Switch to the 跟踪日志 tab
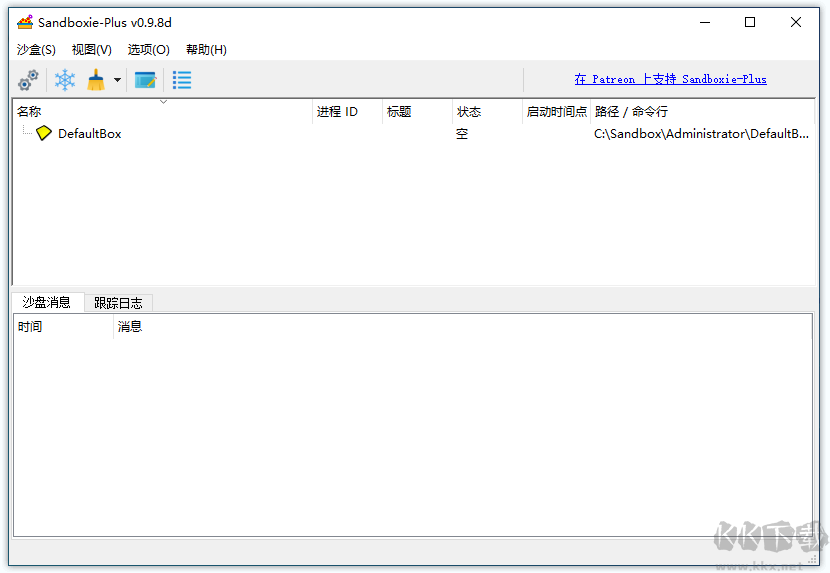 [x=118, y=303]
